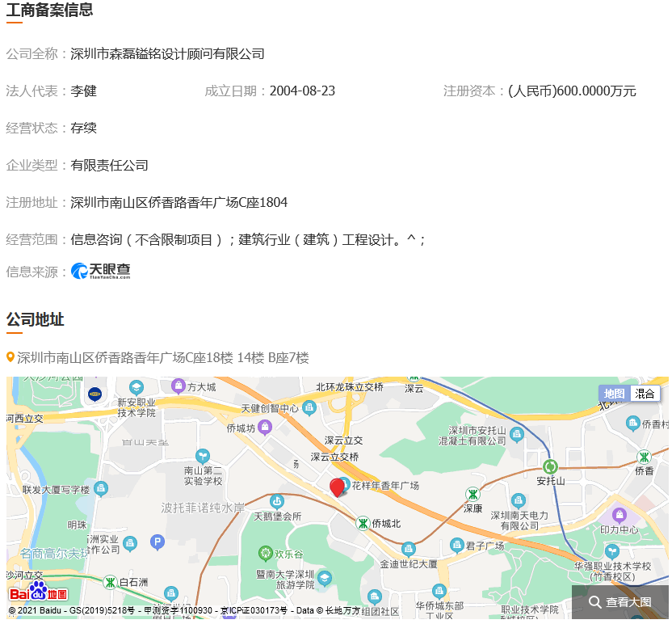The image size is (672, 624).
Task: Click the 公司地址 section heading
Action: coord(36,319)
